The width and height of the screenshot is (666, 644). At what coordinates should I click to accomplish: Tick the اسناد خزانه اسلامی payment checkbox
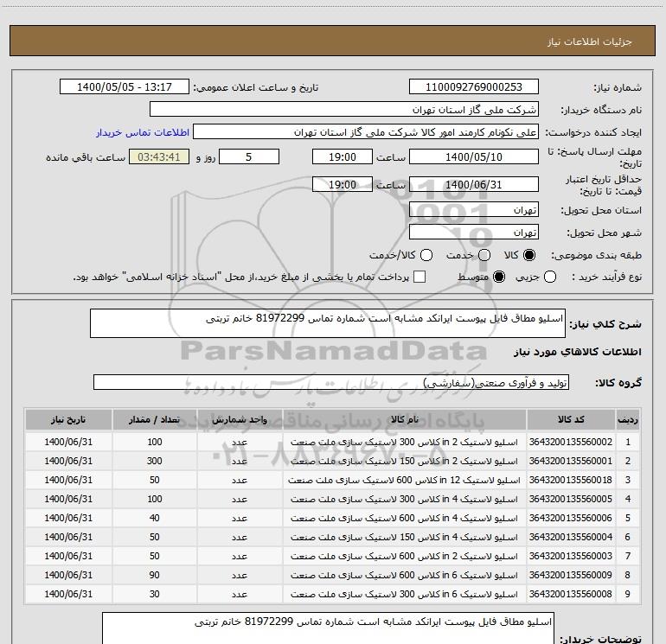419,277
